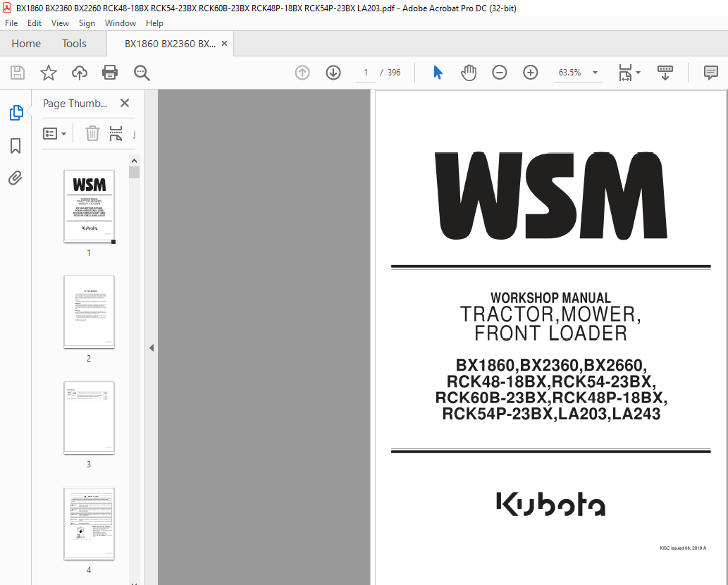Click the large WSM title graphic

coord(550,195)
